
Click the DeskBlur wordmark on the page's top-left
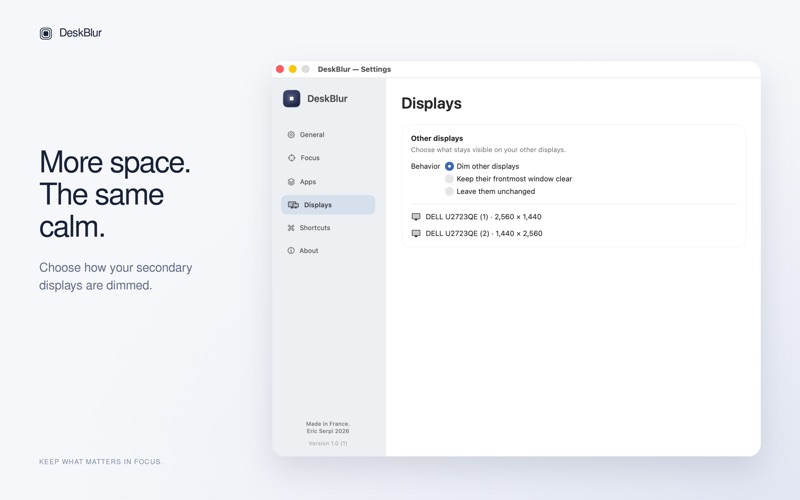(81, 33)
